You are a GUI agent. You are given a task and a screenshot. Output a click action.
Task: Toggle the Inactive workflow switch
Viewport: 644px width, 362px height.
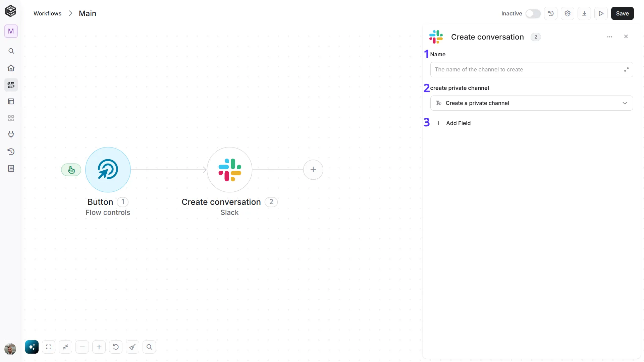(533, 13)
